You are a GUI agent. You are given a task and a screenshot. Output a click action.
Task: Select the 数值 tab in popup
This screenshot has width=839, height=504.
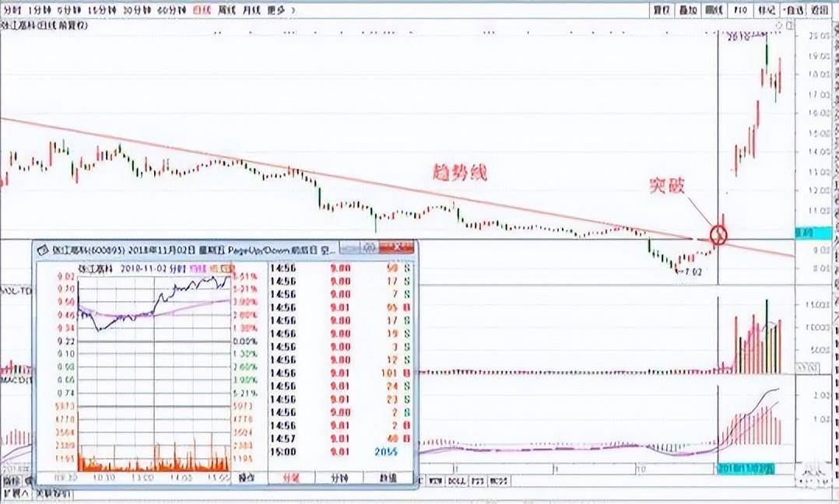coord(388,478)
